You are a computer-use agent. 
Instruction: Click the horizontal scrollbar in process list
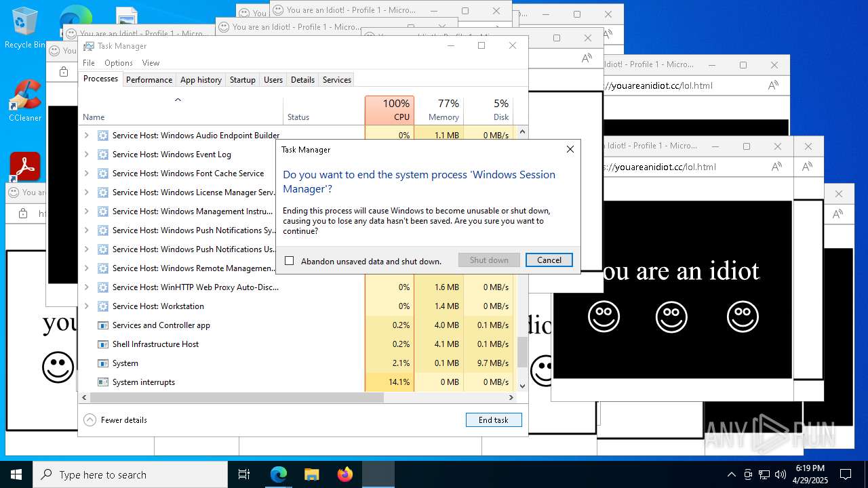[237, 398]
